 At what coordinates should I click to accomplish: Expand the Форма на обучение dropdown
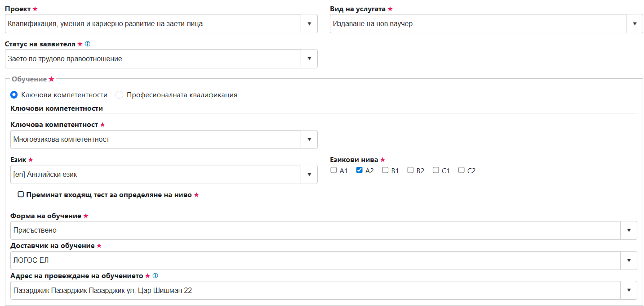(628, 230)
